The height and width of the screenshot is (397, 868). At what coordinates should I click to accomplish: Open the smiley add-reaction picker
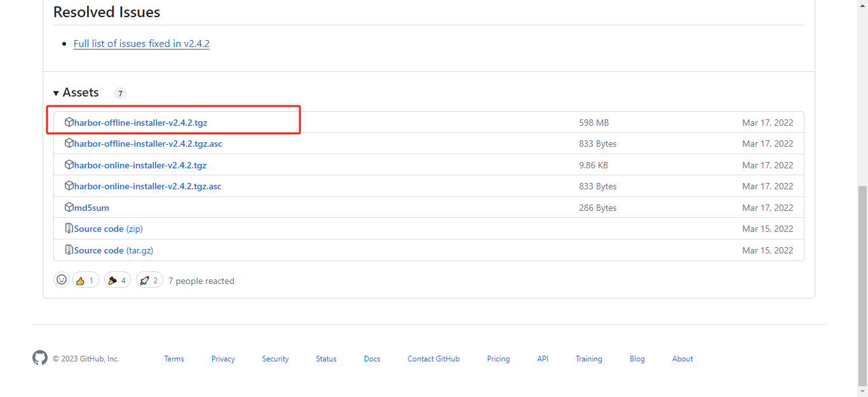coord(62,279)
